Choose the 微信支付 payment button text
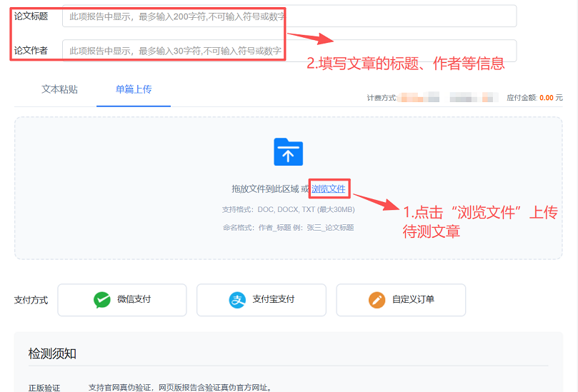 [134, 300]
